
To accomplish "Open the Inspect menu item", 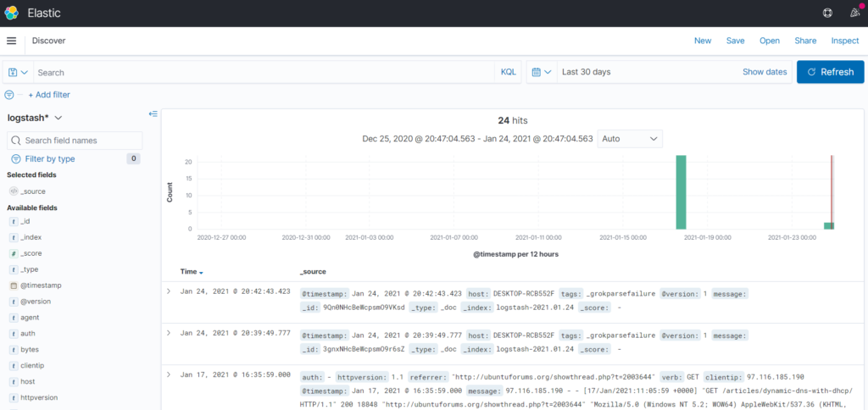I will [x=844, y=41].
